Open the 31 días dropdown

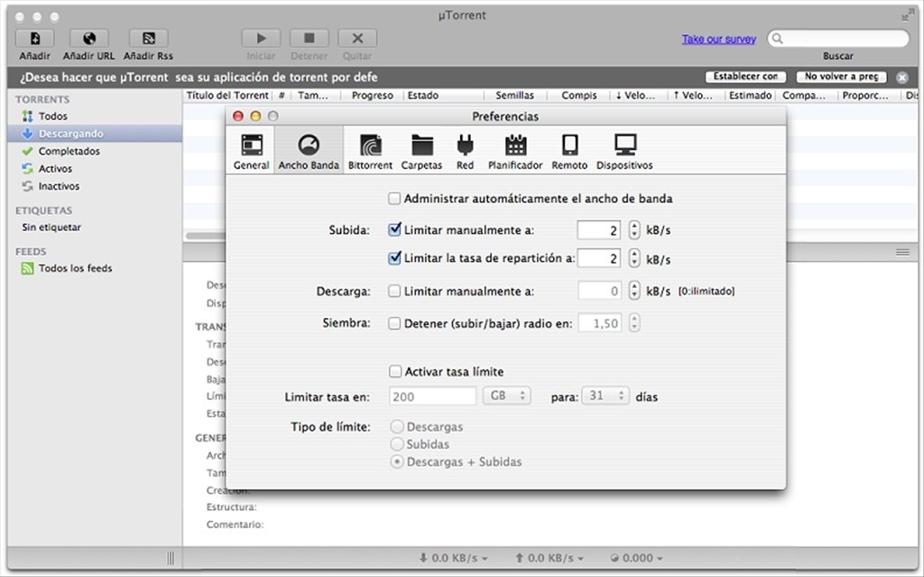tap(605, 396)
